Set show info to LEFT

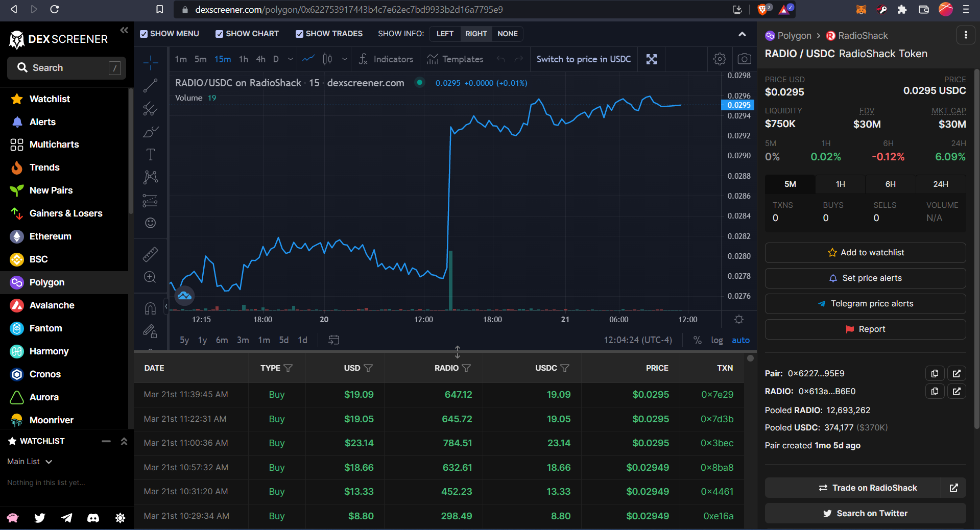coord(445,34)
